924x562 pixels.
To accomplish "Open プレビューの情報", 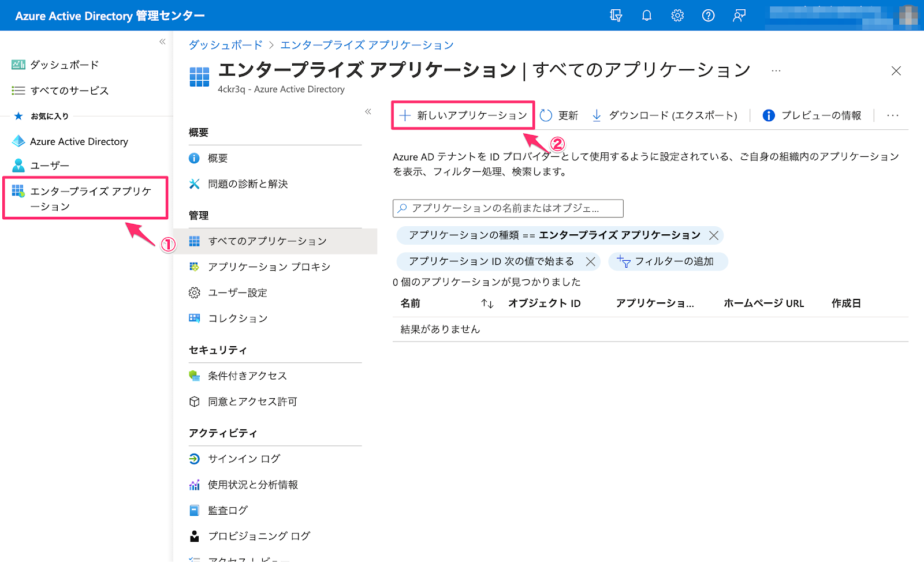I will coord(812,115).
